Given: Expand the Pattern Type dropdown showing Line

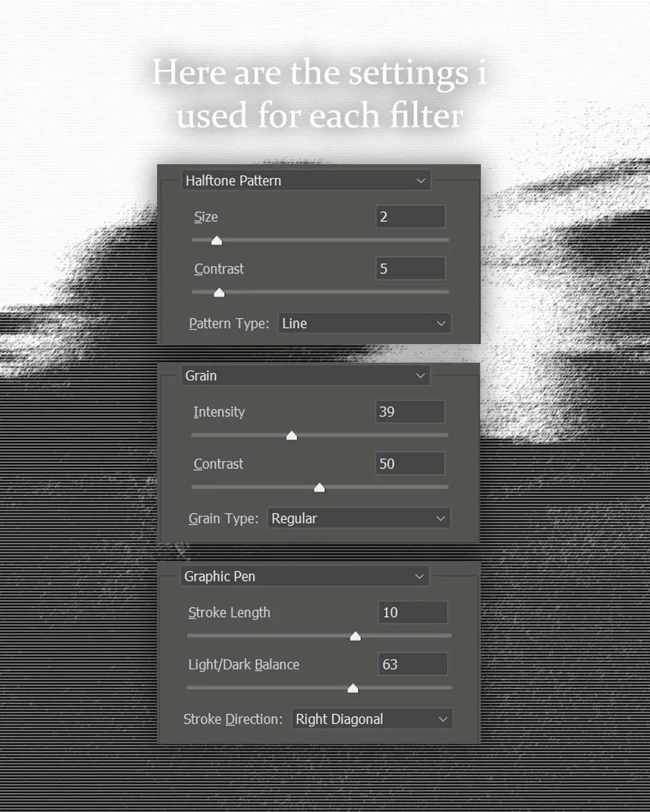Looking at the screenshot, I should pos(364,323).
